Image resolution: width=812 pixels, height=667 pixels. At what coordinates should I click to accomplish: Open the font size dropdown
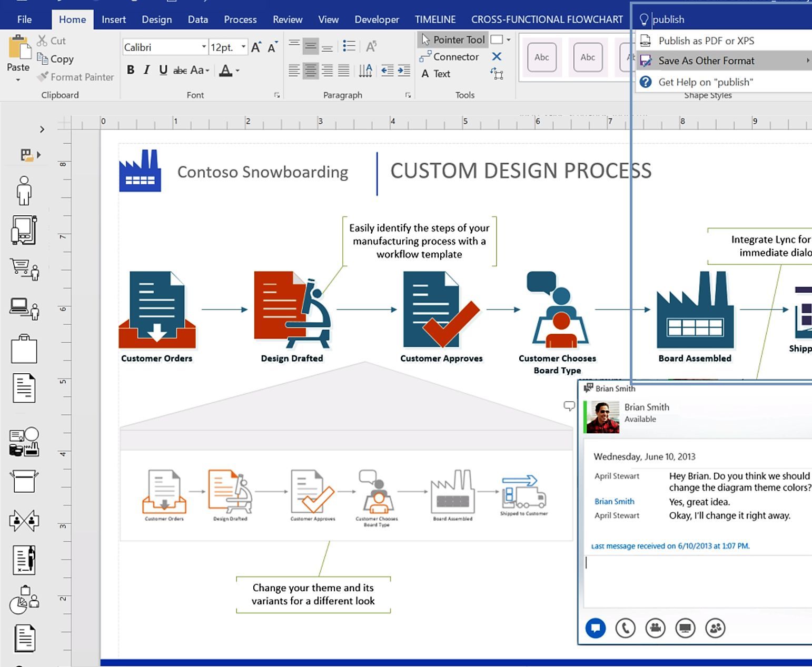click(243, 46)
